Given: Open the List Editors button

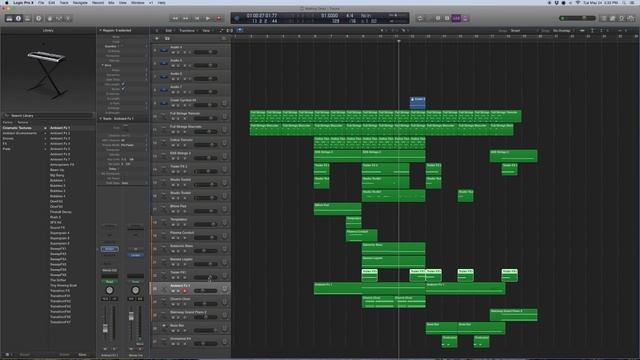Looking at the screenshot, I should point(604,18).
